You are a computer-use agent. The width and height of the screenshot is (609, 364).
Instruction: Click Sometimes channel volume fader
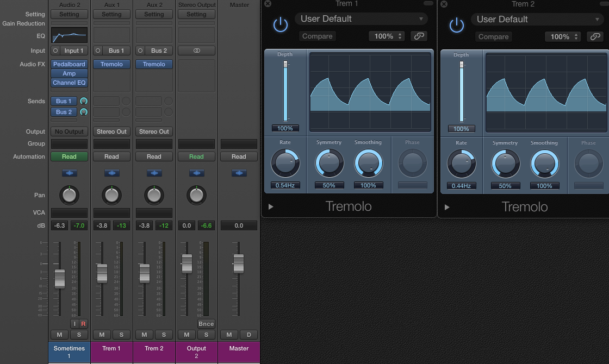coord(59,278)
